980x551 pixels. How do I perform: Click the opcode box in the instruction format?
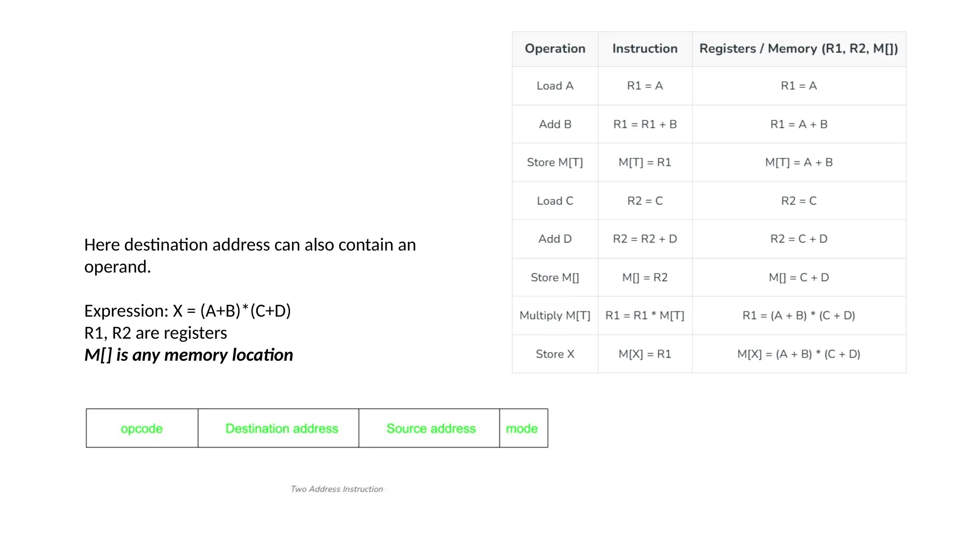(142, 428)
